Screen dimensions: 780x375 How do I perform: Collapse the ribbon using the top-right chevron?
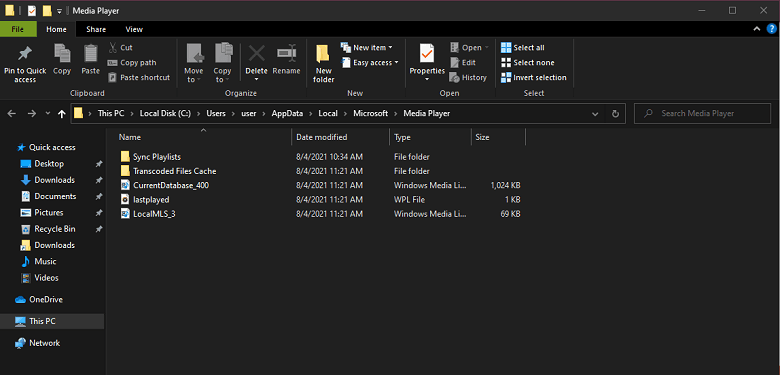pyautogui.click(x=757, y=29)
